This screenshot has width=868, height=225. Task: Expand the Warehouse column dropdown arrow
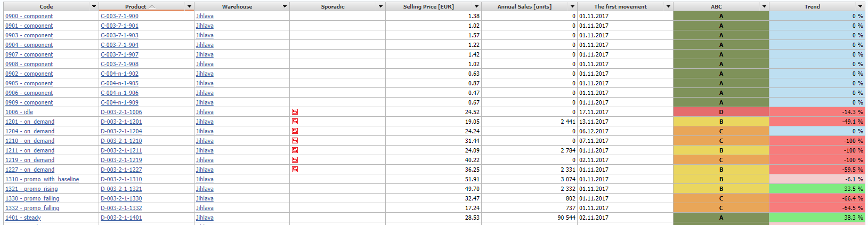click(285, 6)
